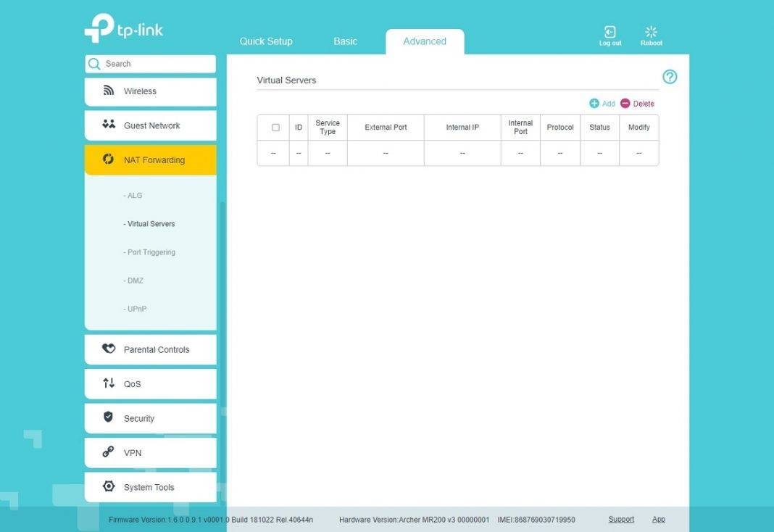Image resolution: width=774 pixels, height=532 pixels.
Task: Click the search magnifier icon
Action: (93, 64)
